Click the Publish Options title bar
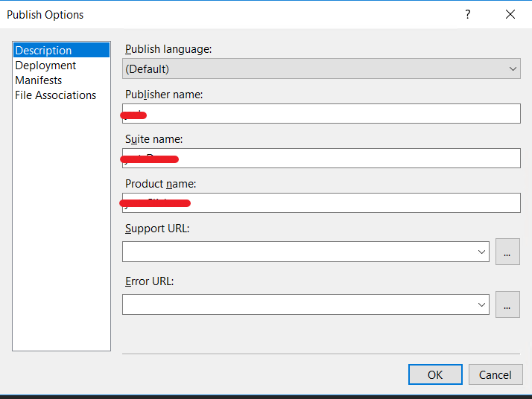 pyautogui.click(x=224, y=14)
